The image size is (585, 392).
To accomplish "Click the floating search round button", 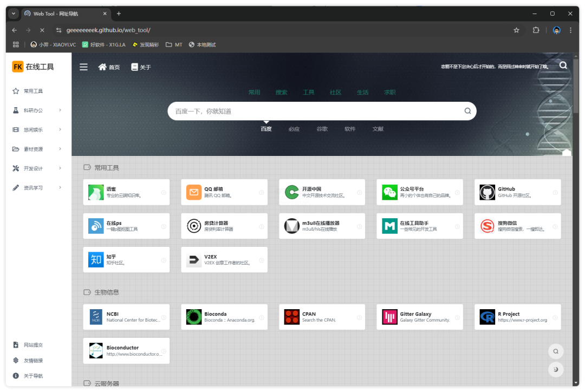I will [x=556, y=351].
